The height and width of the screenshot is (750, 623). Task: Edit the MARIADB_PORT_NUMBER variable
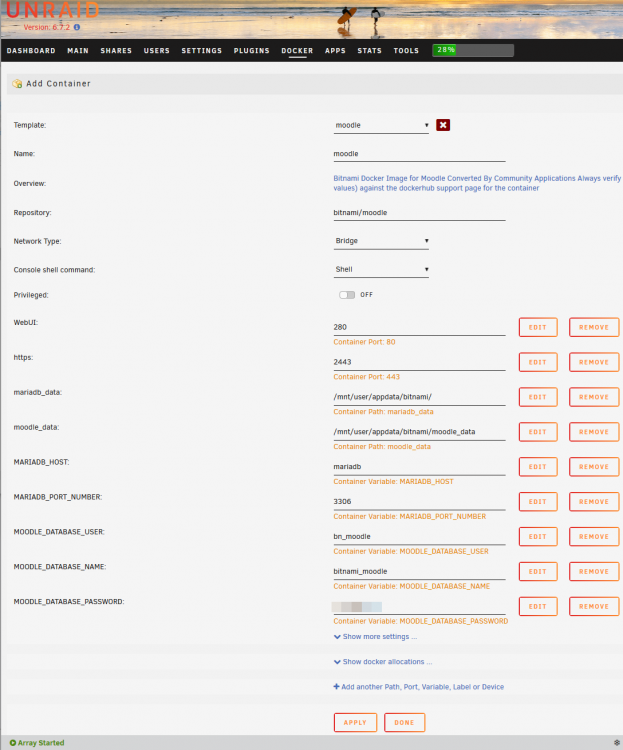pos(538,502)
